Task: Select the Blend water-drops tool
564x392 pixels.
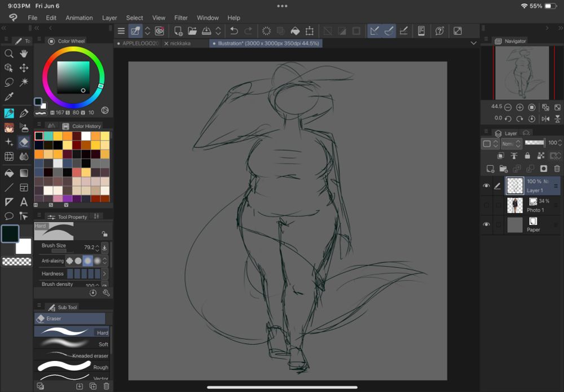Action: tap(24, 156)
